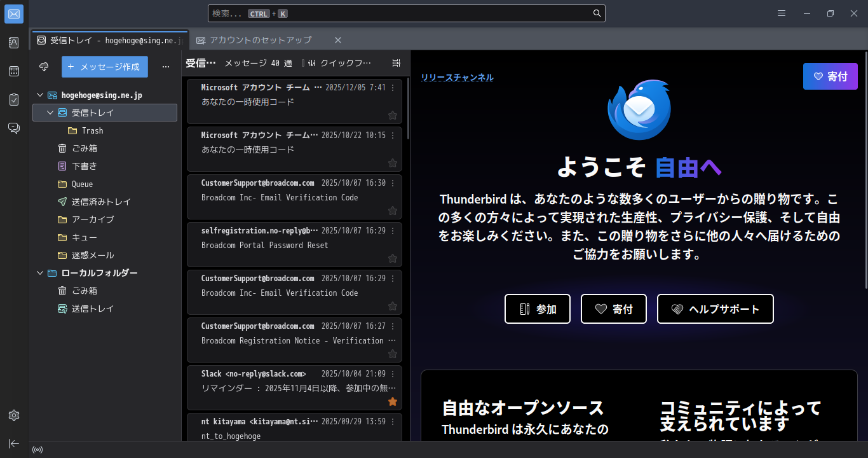Image resolution: width=868 pixels, height=458 pixels.
Task: Switch to the Calendar space
Action: click(x=14, y=71)
